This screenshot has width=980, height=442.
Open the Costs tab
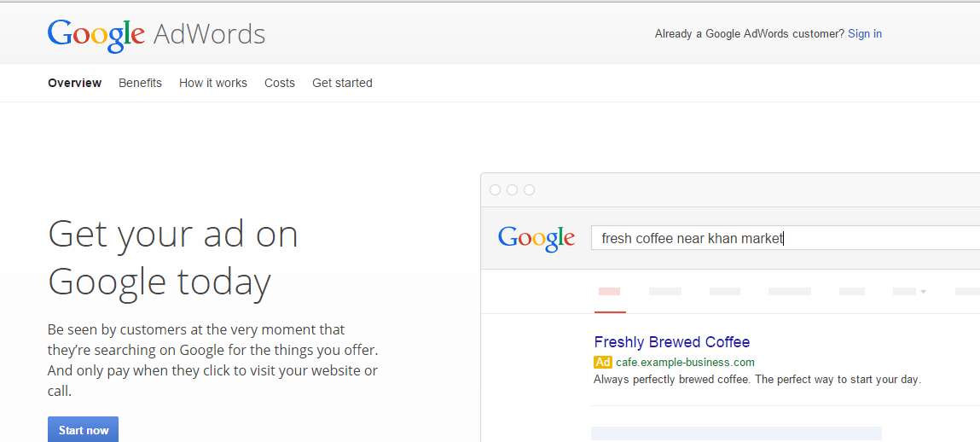point(280,83)
